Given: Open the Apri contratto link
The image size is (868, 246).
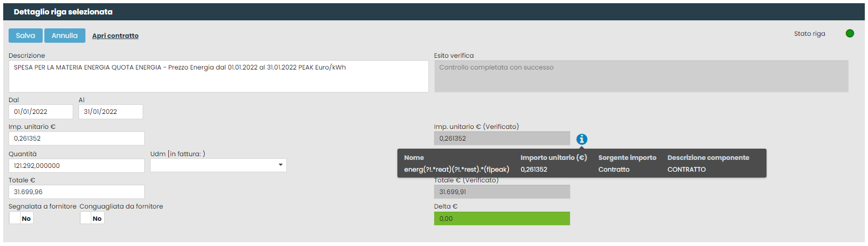Looking at the screenshot, I should tap(115, 36).
